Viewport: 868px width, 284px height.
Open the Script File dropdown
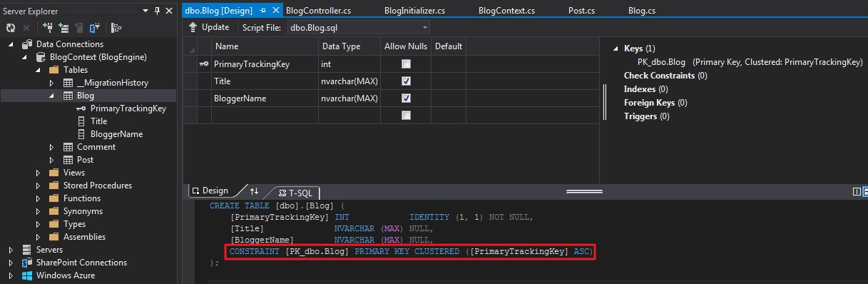pyautogui.click(x=425, y=28)
